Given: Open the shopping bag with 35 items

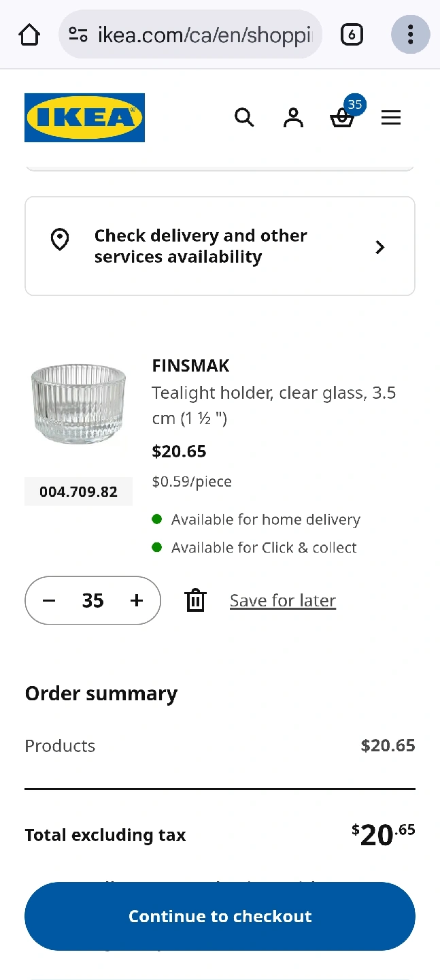Looking at the screenshot, I should coord(342,118).
